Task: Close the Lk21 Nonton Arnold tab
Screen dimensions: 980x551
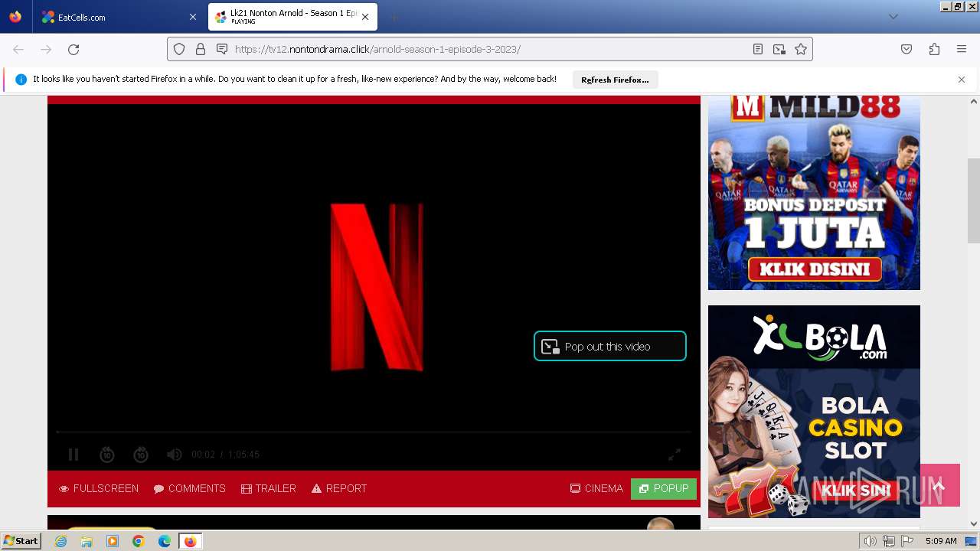Action: tap(365, 17)
